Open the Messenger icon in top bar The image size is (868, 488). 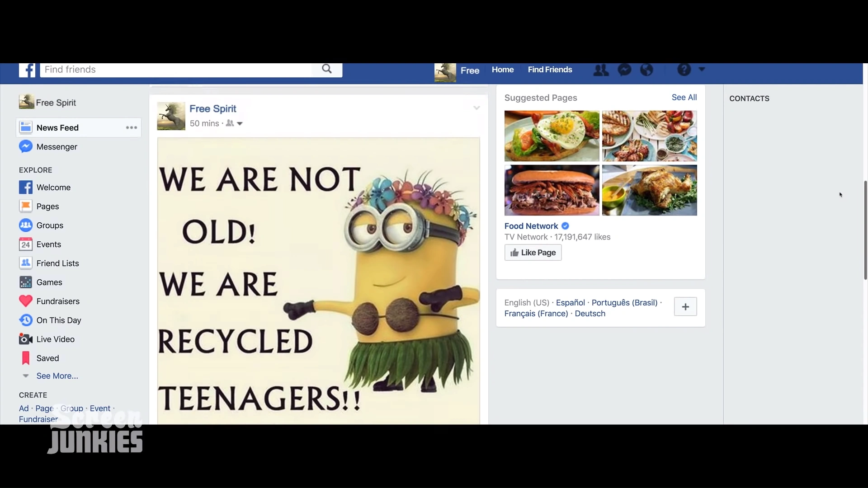(624, 70)
